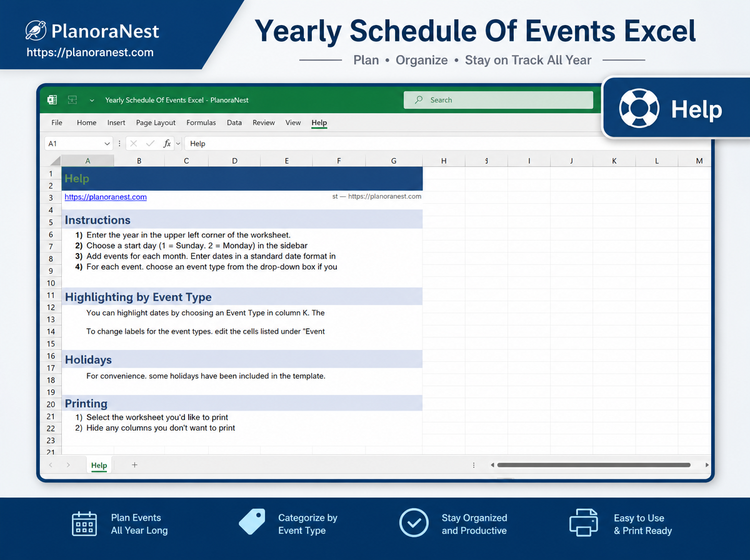Click the Excel app icon in title bar
Image resolution: width=750 pixels, height=560 pixels.
coord(52,100)
